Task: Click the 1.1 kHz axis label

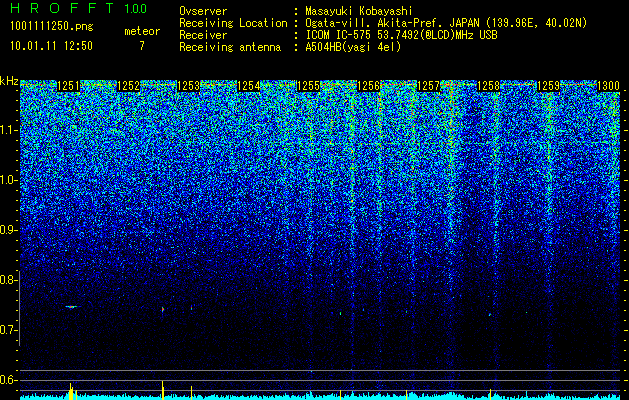Action: pyautogui.click(x=7, y=130)
